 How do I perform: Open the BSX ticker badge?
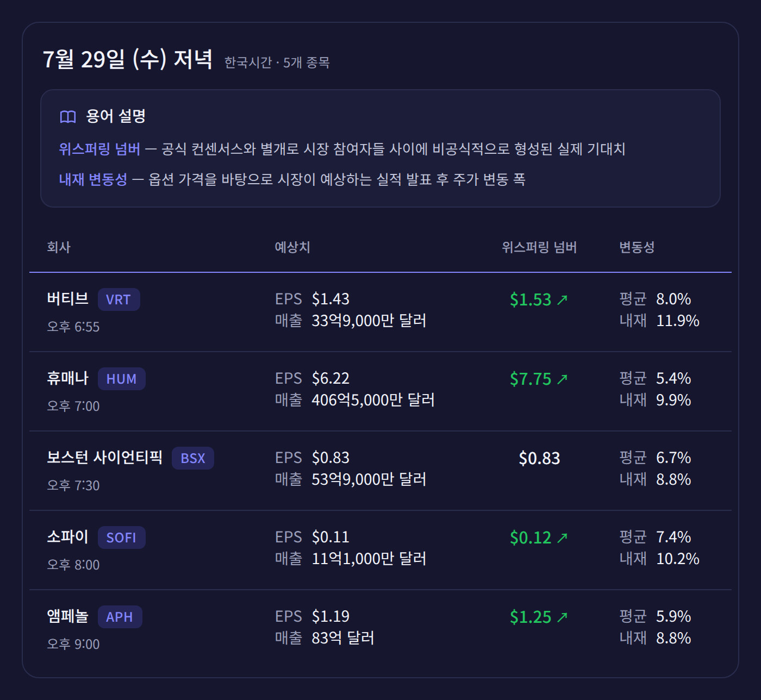click(x=193, y=458)
